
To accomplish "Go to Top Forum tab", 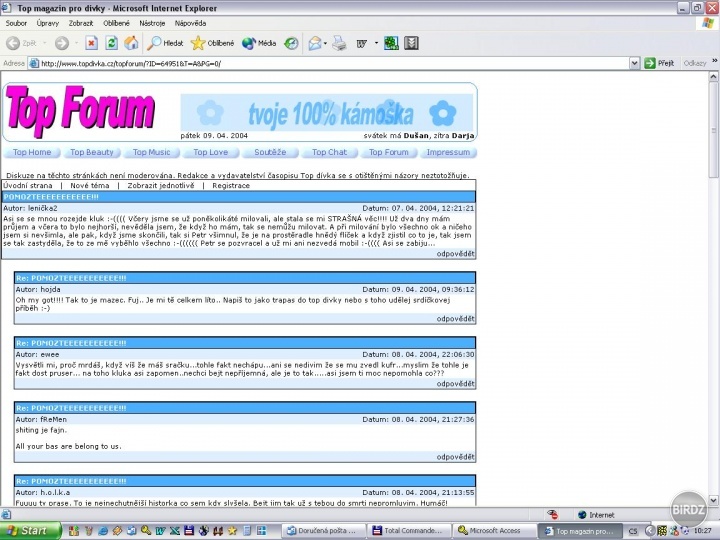I will coord(389,152).
